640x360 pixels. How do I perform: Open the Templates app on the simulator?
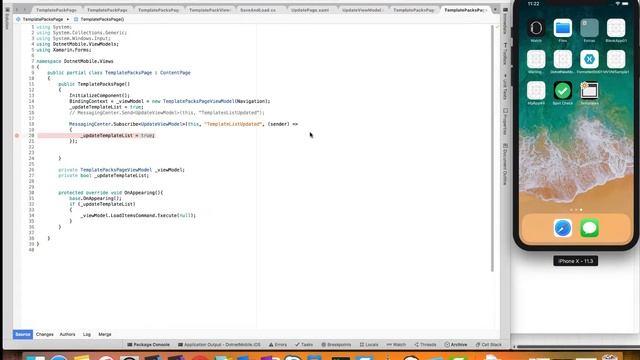tap(589, 91)
